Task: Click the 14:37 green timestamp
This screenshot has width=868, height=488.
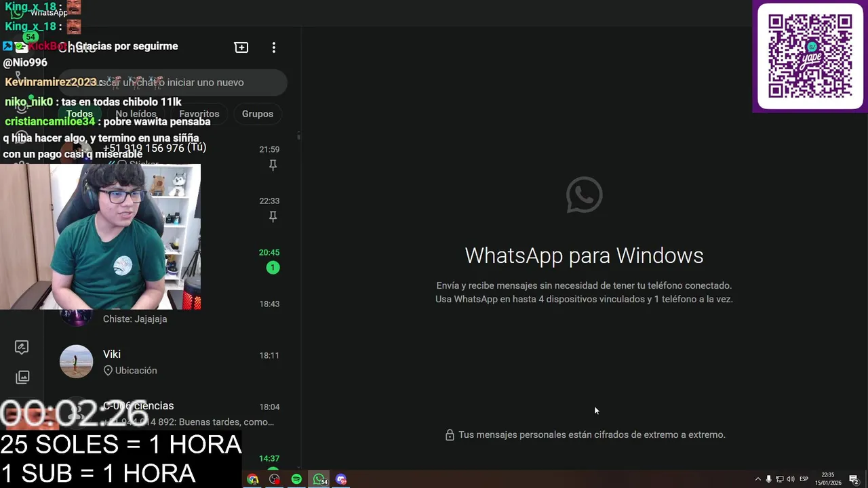Action: point(269,458)
